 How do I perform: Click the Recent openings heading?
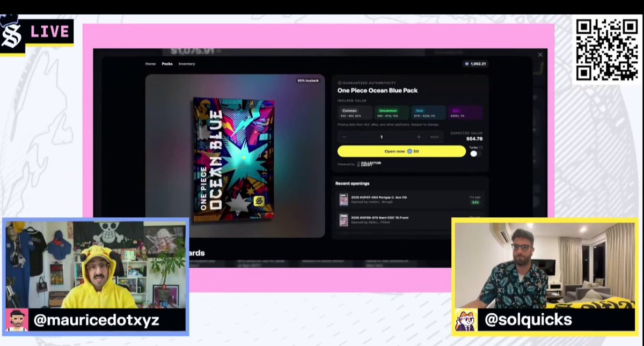[352, 183]
